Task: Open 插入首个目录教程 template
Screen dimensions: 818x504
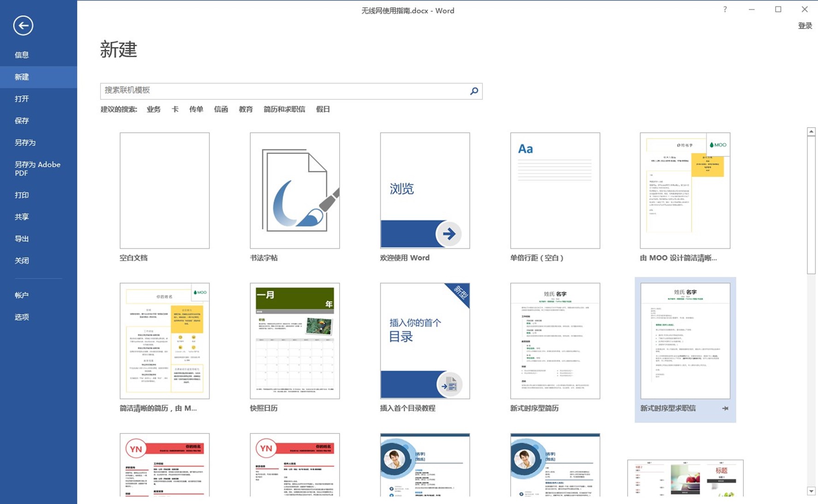Action: (425, 341)
